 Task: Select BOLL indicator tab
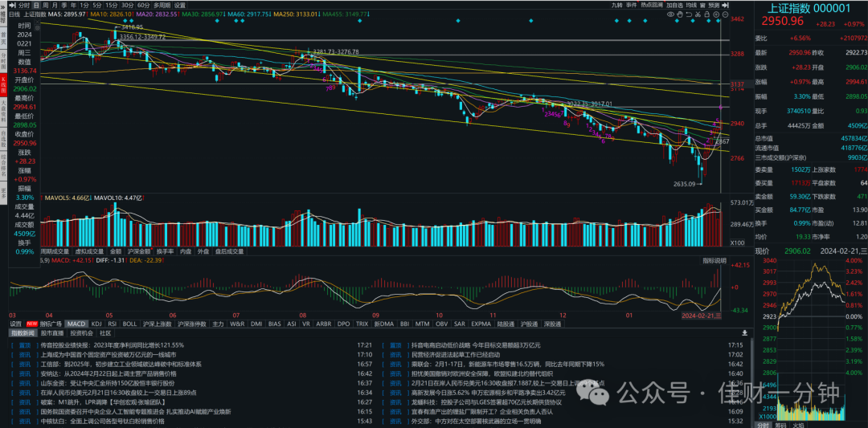click(129, 324)
